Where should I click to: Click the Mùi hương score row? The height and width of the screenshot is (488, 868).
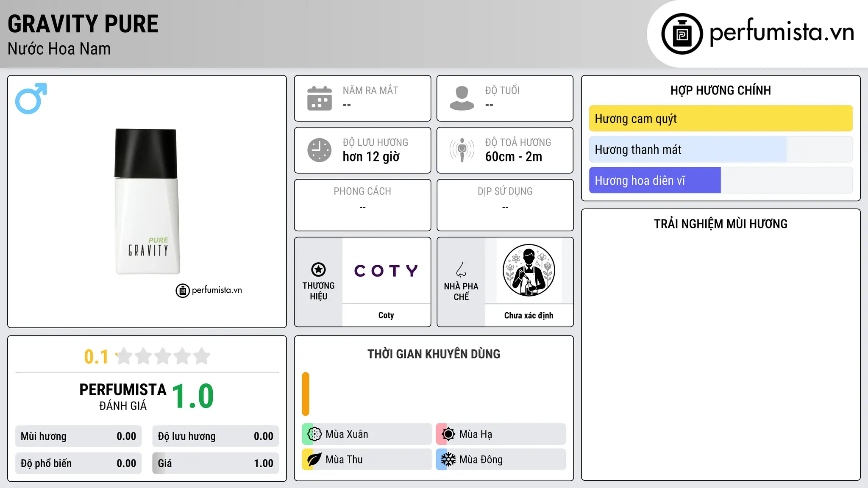(78, 436)
